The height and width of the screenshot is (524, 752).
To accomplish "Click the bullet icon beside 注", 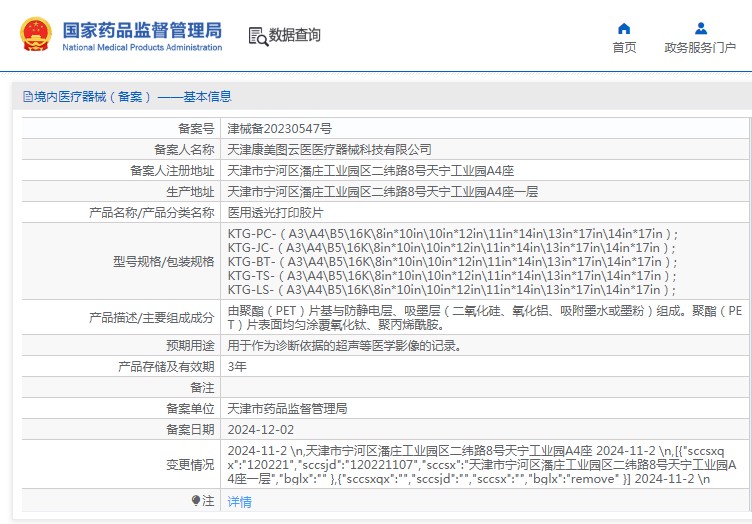I will tap(195, 500).
